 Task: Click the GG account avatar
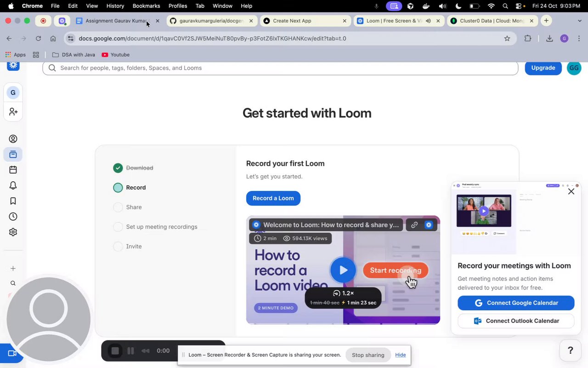[x=574, y=68]
